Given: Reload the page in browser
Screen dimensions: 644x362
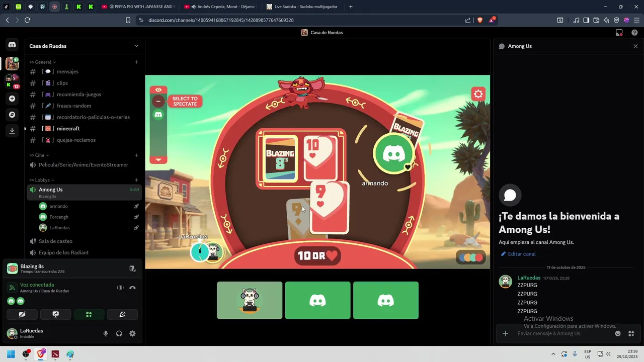Looking at the screenshot, I should click(x=27, y=20).
